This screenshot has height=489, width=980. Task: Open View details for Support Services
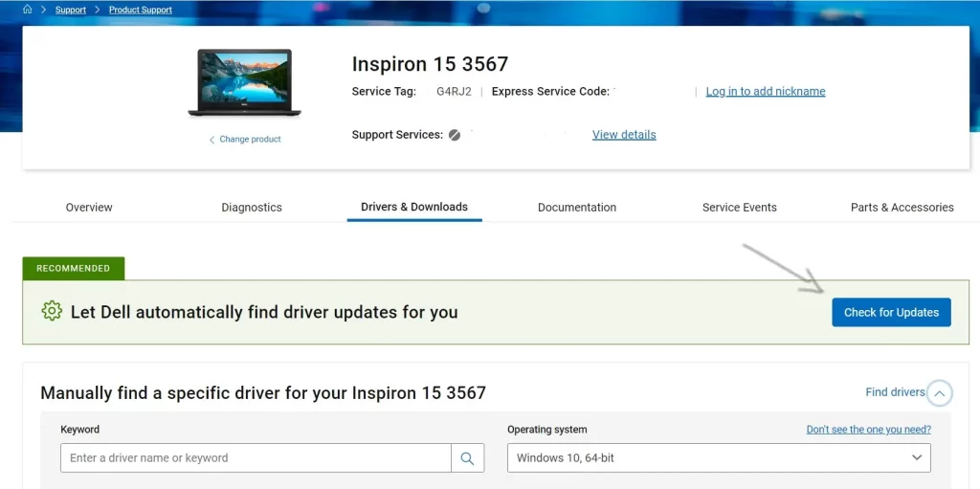[624, 135]
